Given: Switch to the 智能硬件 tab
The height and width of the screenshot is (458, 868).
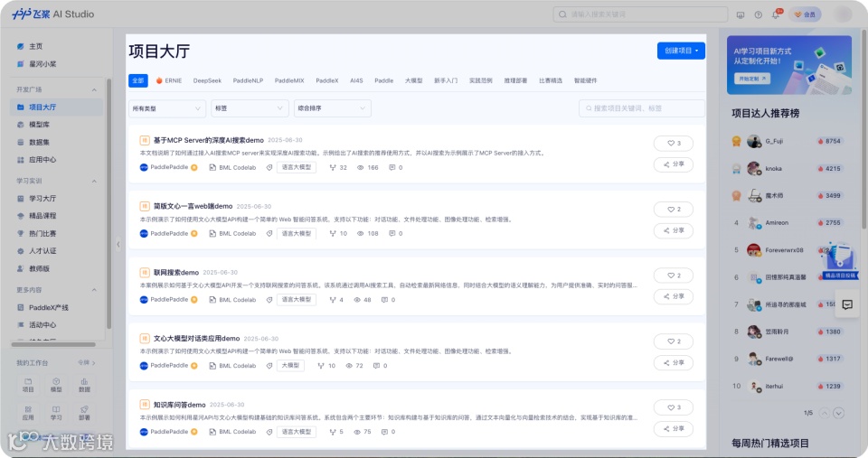Looking at the screenshot, I should tap(585, 80).
